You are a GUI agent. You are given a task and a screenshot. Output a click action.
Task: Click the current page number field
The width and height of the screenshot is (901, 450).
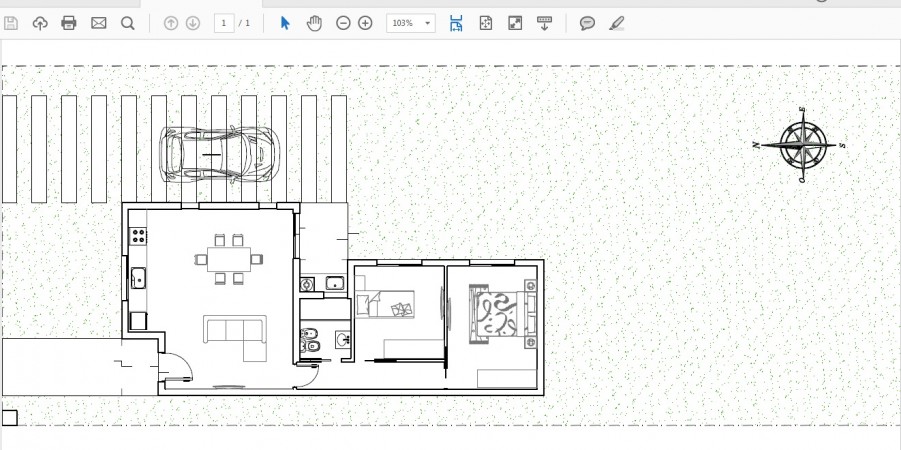pos(224,23)
